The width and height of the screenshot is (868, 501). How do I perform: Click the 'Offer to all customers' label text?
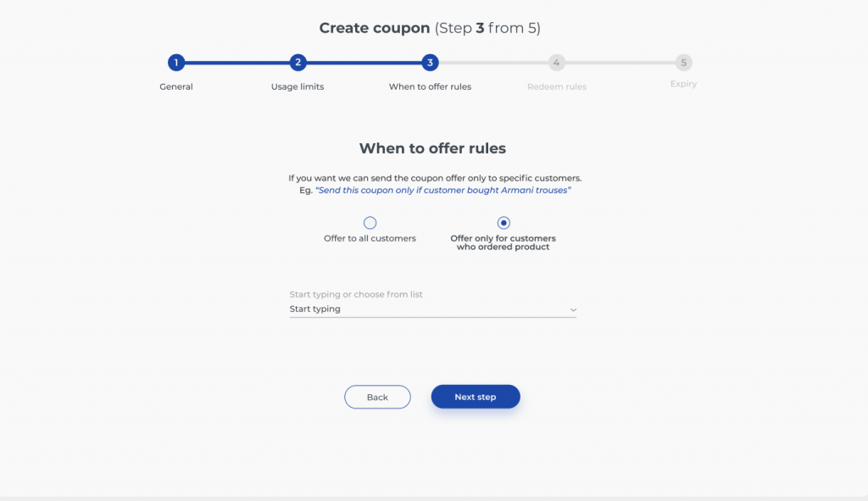[370, 238]
